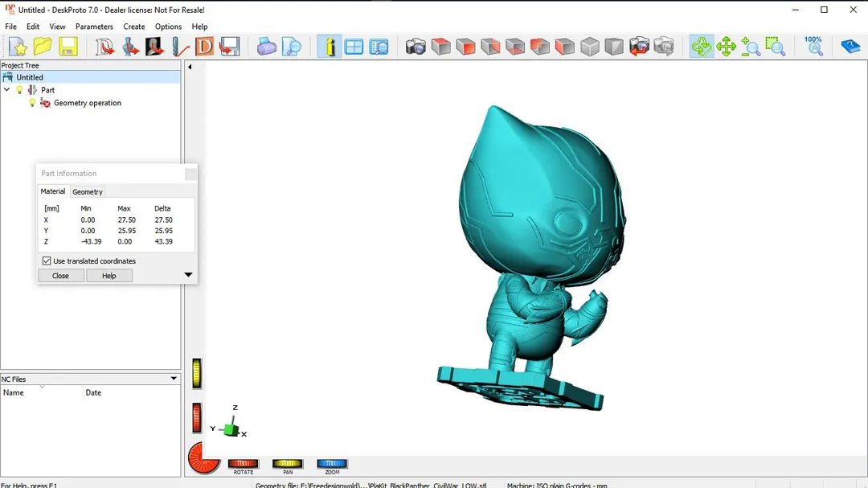This screenshot has width=868, height=488.
Task: Click the gray camera icon with forward arrow
Action: point(664,47)
